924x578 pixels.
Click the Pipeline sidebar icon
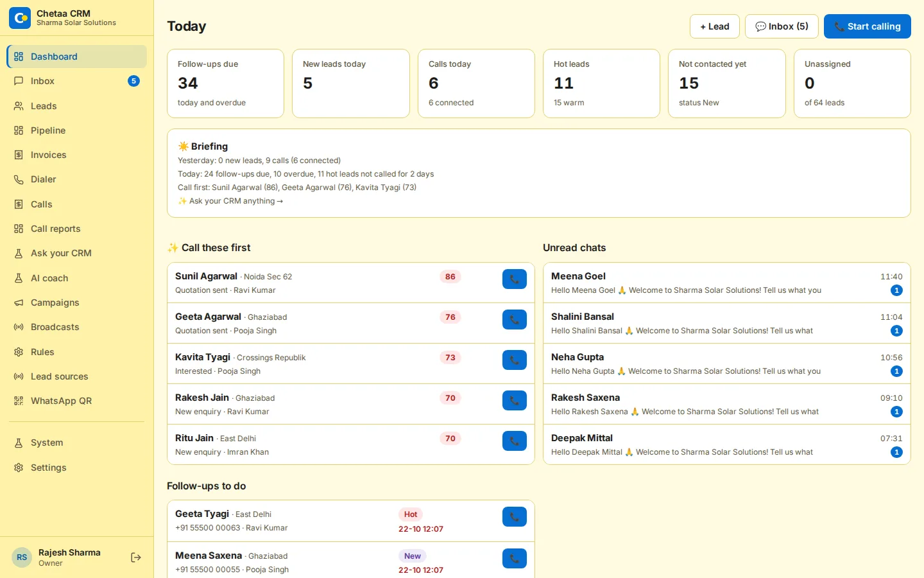(x=19, y=130)
